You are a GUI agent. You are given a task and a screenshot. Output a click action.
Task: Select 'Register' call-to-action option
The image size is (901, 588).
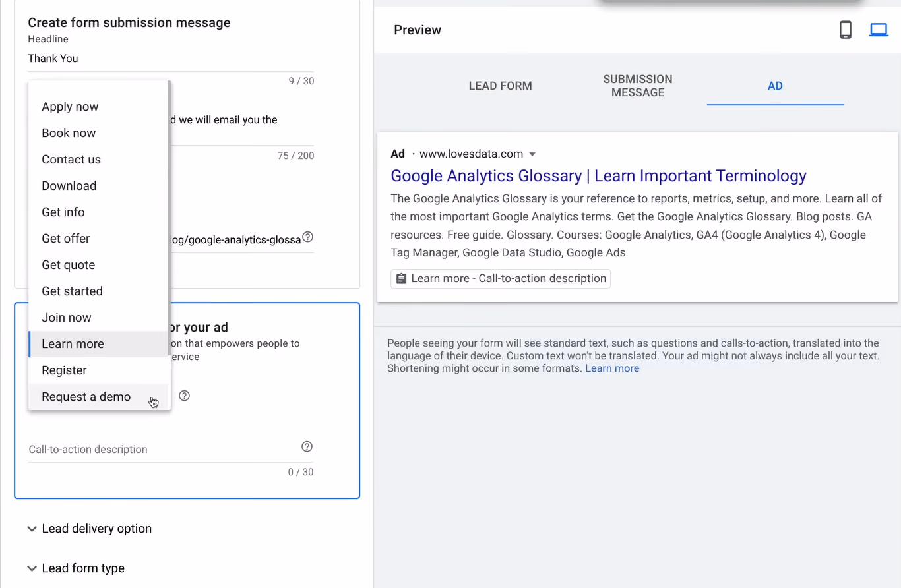(x=99, y=370)
